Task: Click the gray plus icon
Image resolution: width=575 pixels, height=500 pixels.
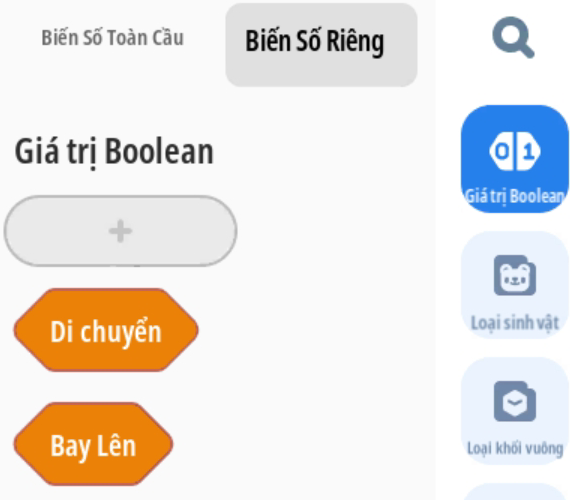Action: pyautogui.click(x=120, y=231)
